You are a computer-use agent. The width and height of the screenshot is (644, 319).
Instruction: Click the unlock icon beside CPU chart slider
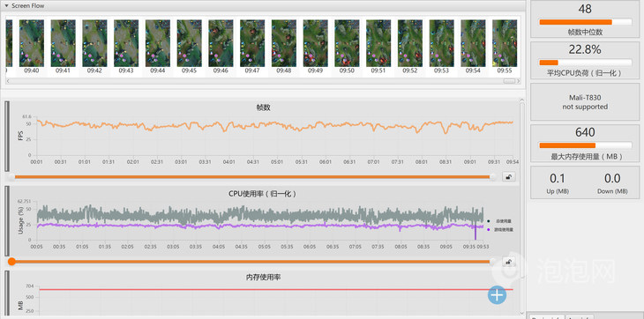point(509,262)
